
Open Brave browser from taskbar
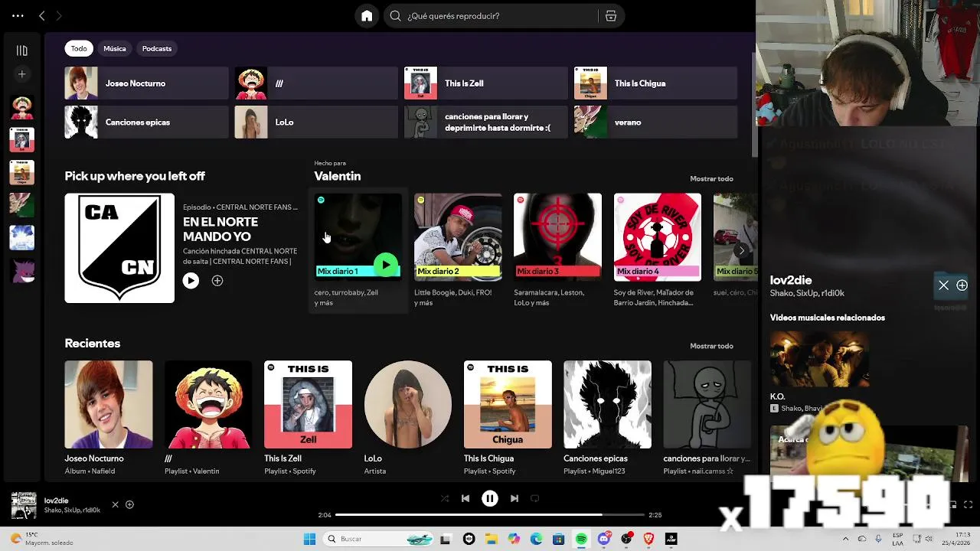click(x=649, y=539)
